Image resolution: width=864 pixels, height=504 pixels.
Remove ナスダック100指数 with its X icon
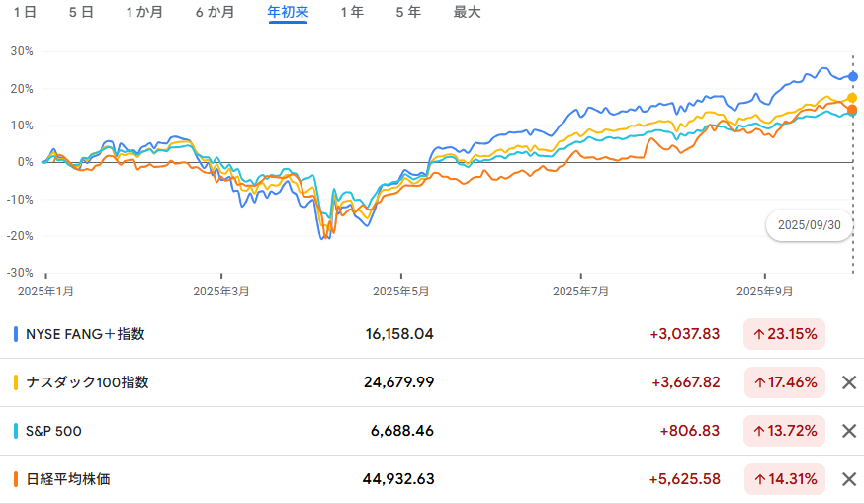(848, 382)
